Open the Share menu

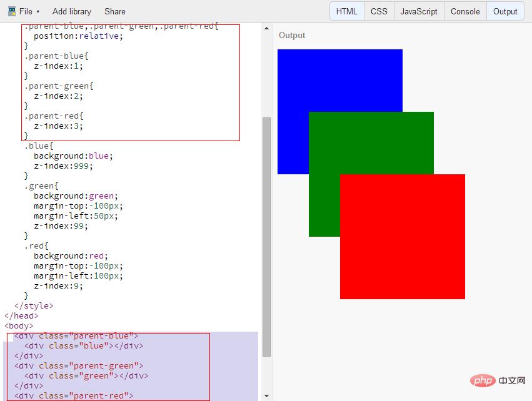tap(115, 11)
